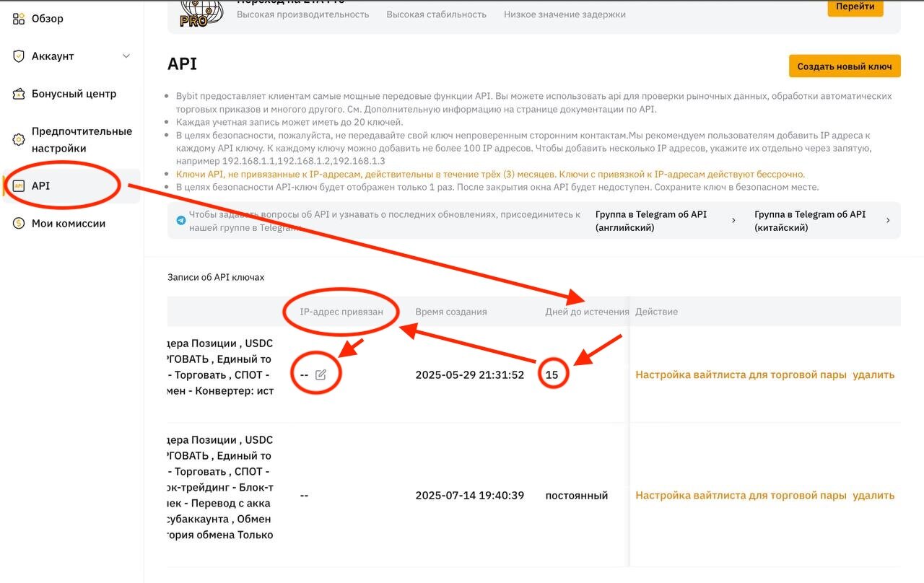924x583 pixels.
Task: Click the Telegram icon in info bar
Action: 181,220
